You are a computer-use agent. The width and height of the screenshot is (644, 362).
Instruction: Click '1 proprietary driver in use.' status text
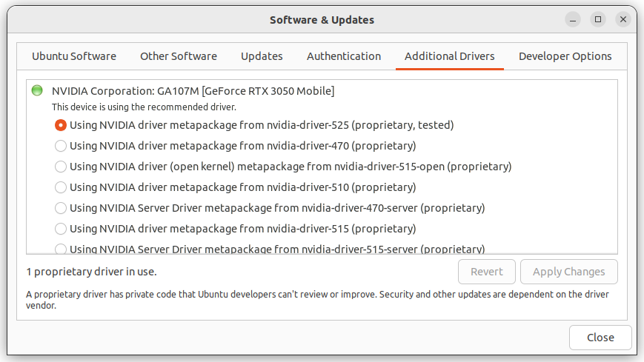[x=92, y=272]
